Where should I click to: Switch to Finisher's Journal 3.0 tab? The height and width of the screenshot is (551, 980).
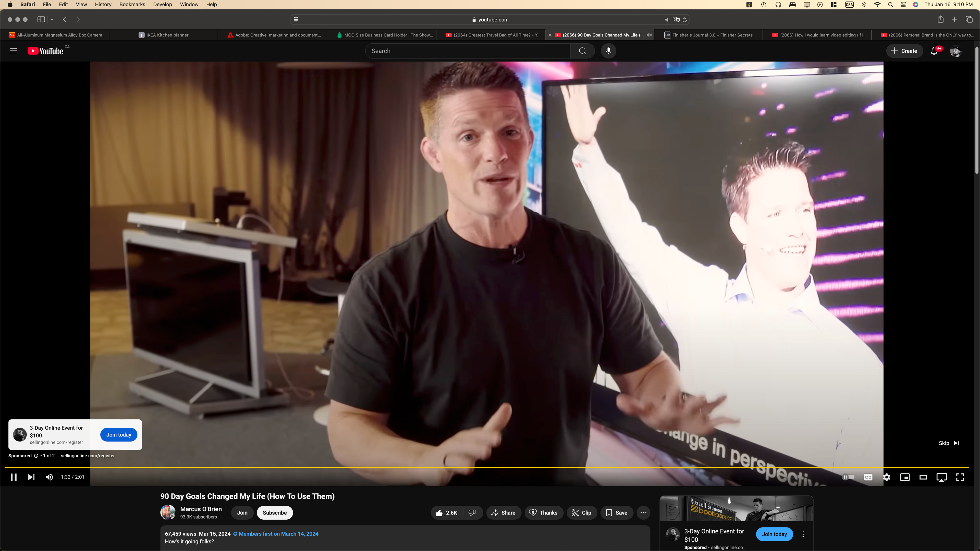(712, 35)
